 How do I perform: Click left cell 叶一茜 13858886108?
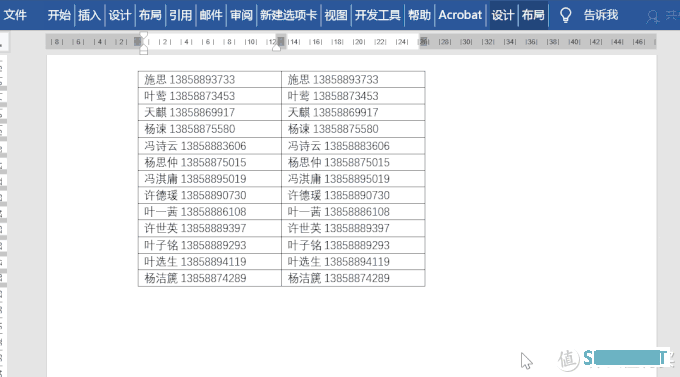(x=210, y=212)
